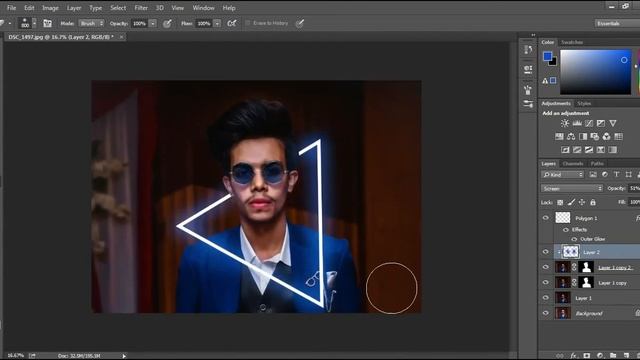The width and height of the screenshot is (640, 360).
Task: Toggle the Brush panel in options bar
Action: pos(47,23)
